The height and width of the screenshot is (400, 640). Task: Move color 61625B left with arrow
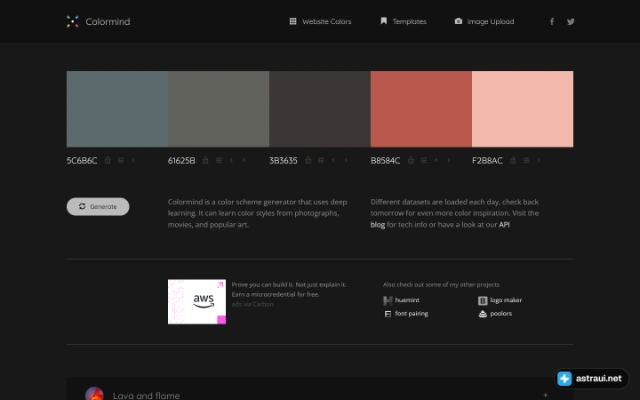click(x=231, y=160)
